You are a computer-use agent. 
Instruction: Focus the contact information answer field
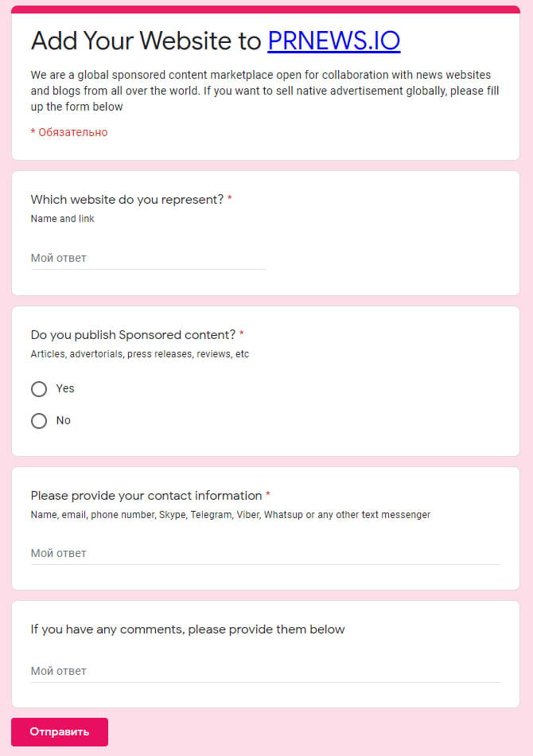tap(265, 553)
